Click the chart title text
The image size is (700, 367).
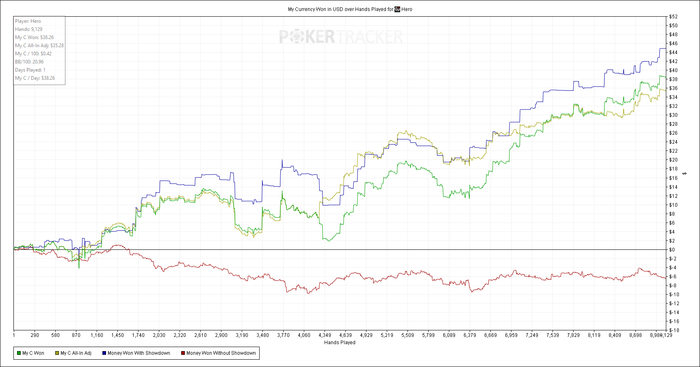(x=350, y=9)
